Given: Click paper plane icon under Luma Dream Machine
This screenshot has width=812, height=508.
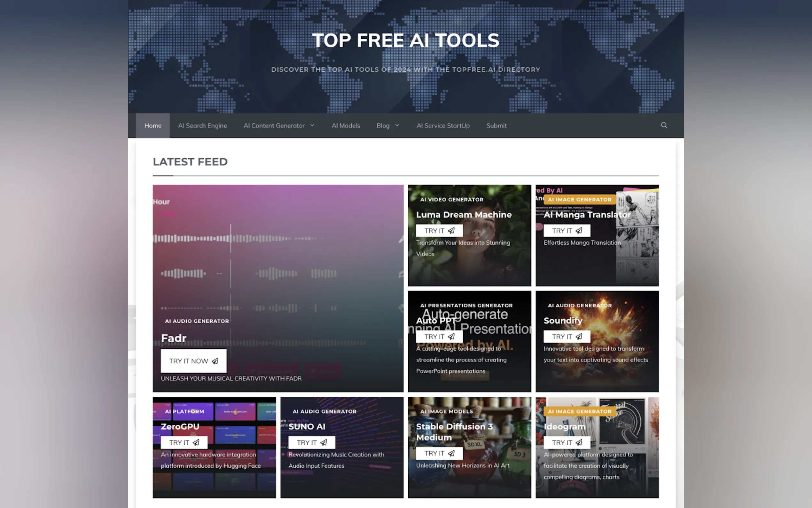Looking at the screenshot, I should coord(451,230).
